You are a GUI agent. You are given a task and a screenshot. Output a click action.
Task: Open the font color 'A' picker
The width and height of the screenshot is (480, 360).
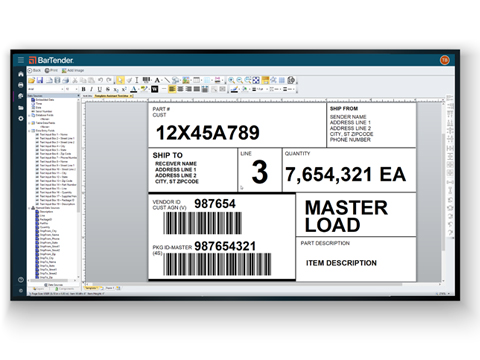[x=134, y=89]
